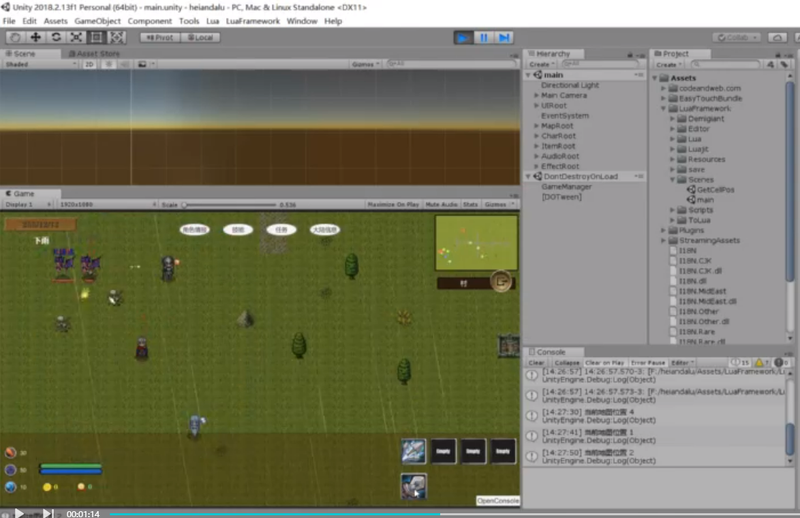Select the Rotate tool
This screenshot has width=800, height=518.
(56, 37)
